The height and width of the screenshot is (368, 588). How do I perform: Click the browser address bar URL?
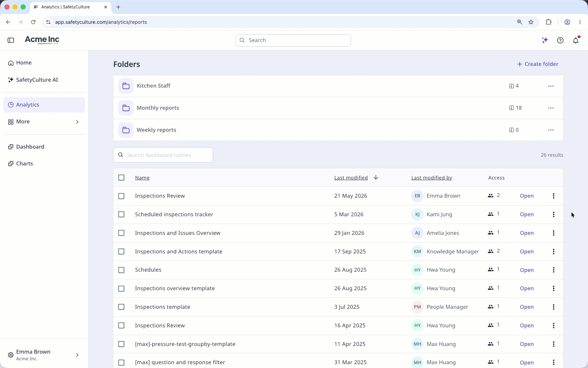point(101,22)
